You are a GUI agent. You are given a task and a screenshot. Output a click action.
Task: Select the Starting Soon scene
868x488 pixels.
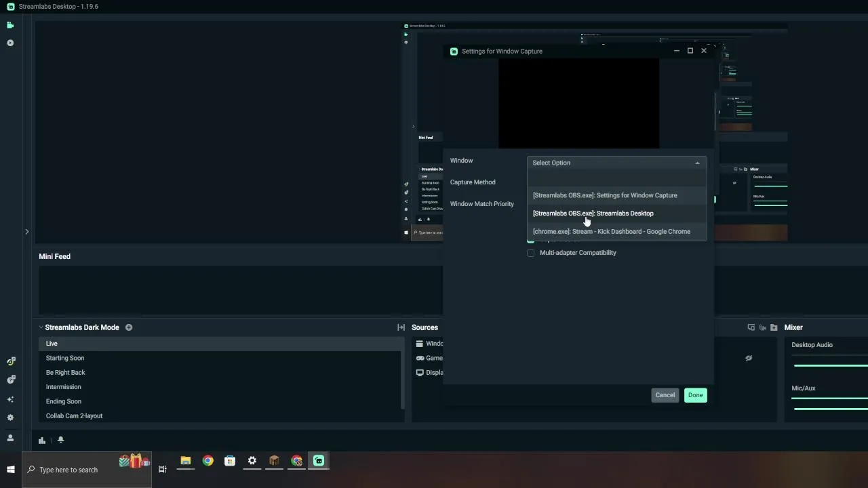(220, 358)
